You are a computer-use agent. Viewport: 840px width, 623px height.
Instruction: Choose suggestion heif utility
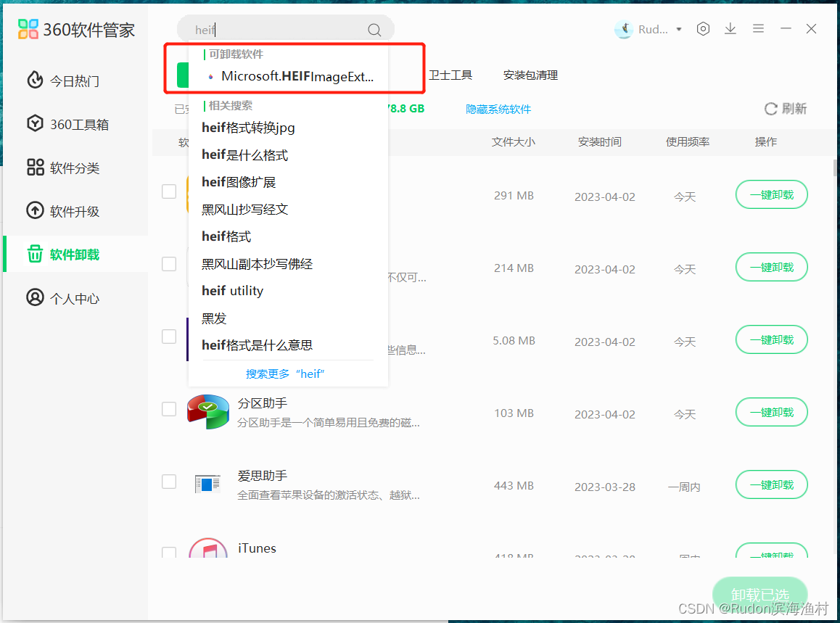(233, 291)
